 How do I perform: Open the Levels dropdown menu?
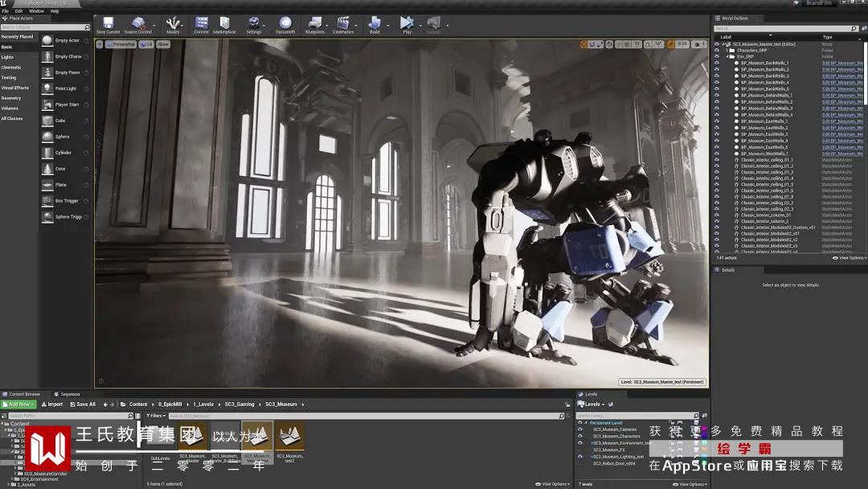[x=592, y=405]
